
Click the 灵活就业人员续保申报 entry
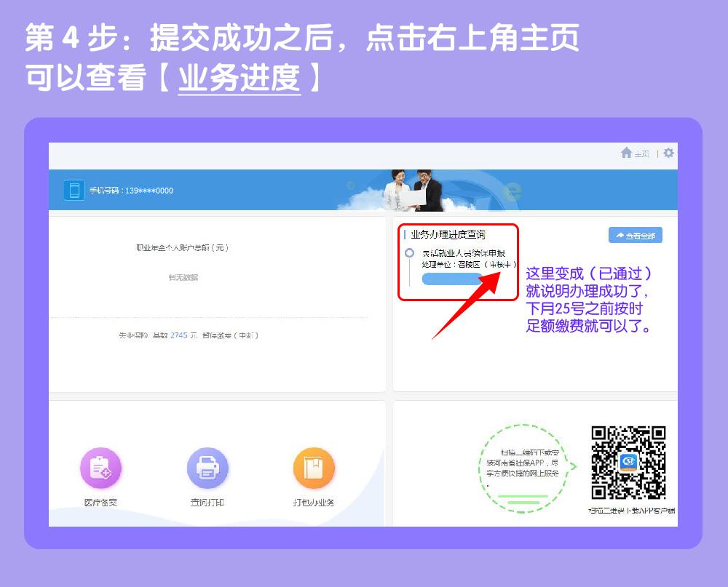pos(464,254)
